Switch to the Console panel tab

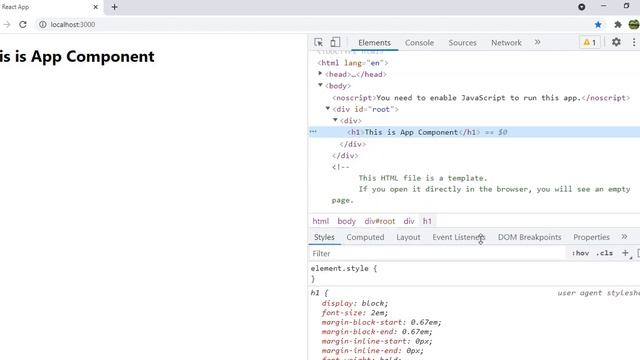click(419, 42)
